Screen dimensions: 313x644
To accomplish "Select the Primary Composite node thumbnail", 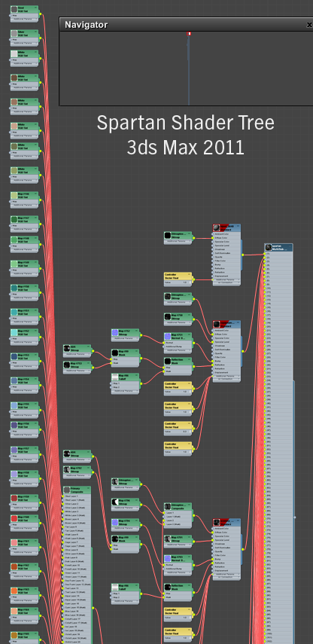I will [66, 490].
